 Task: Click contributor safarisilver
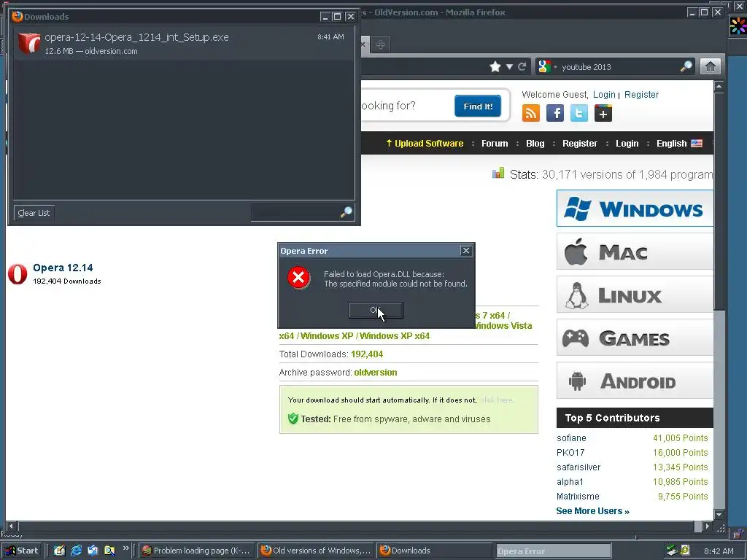[578, 467]
